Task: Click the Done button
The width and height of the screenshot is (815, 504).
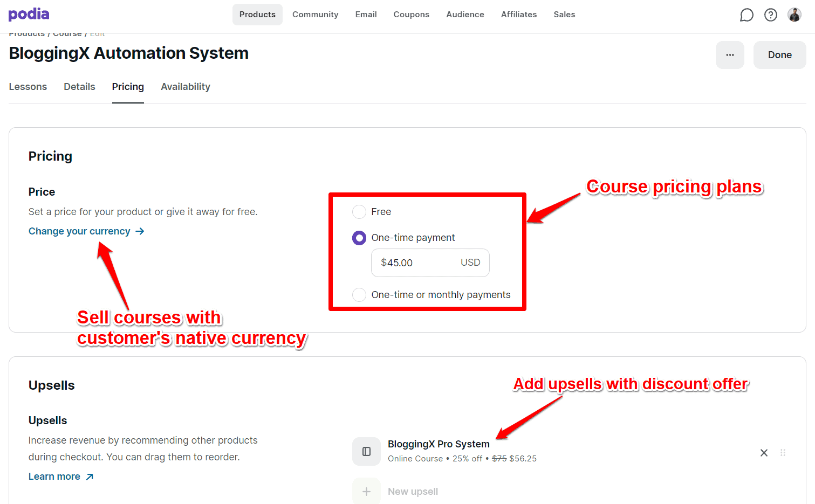Action: pyautogui.click(x=779, y=54)
